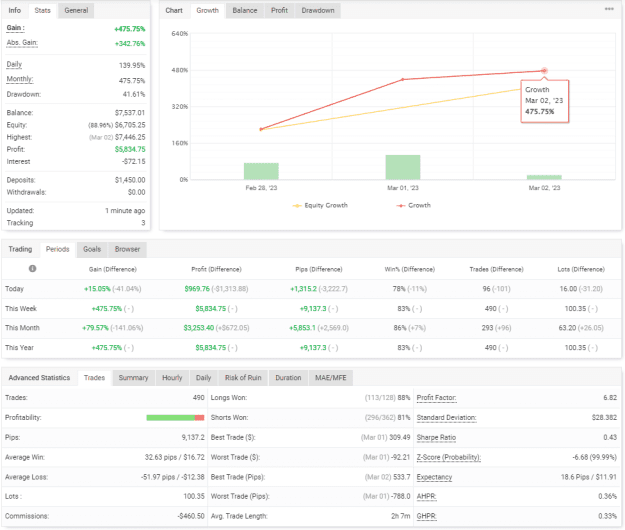Click the Profit (Difference) column header
The width and height of the screenshot is (625, 530).
pos(216,269)
